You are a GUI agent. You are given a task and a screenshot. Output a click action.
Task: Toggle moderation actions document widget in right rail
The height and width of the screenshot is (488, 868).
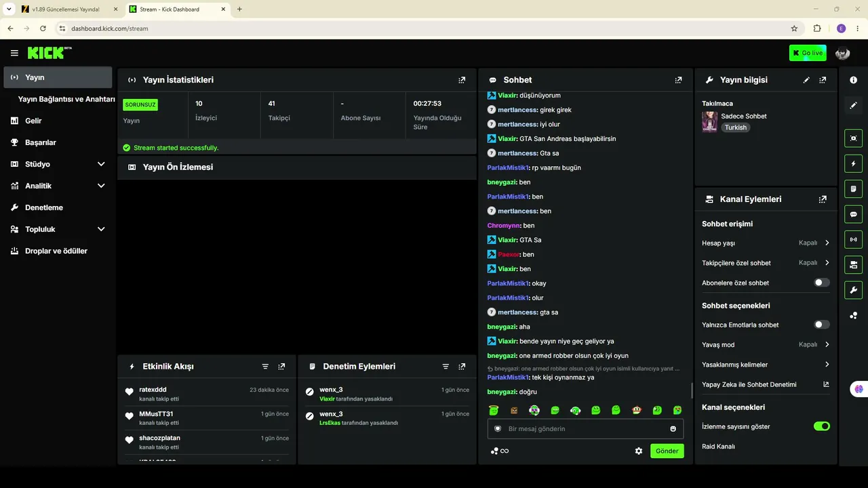(853, 188)
